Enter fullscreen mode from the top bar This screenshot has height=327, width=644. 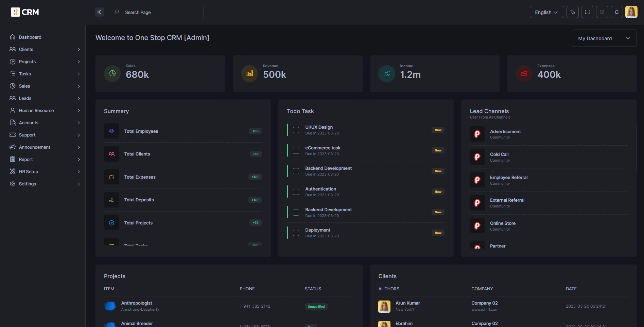(587, 12)
